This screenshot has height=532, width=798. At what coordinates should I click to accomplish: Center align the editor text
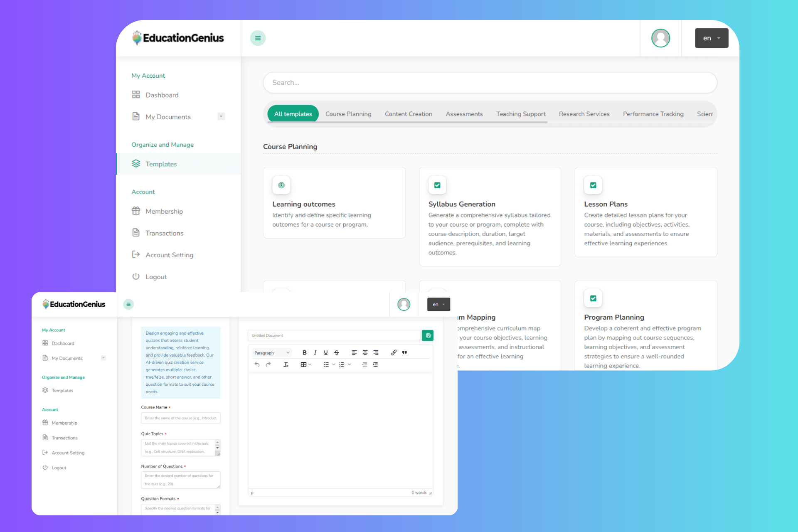(x=365, y=352)
